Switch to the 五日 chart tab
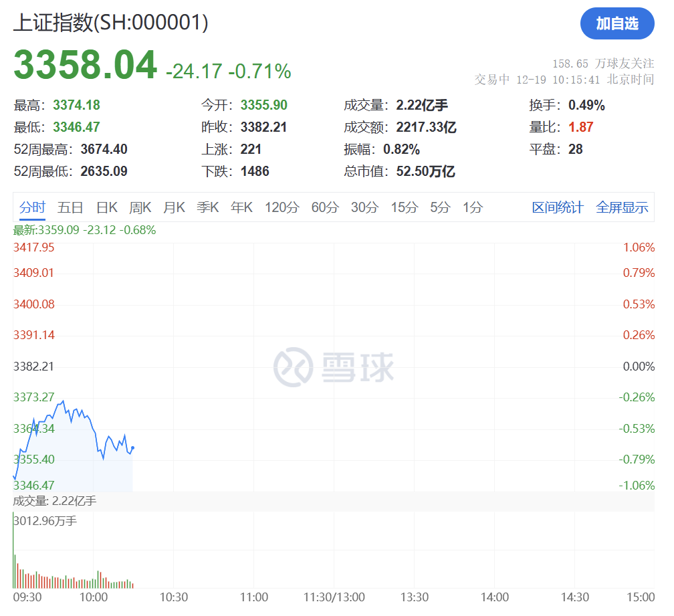 (x=71, y=207)
